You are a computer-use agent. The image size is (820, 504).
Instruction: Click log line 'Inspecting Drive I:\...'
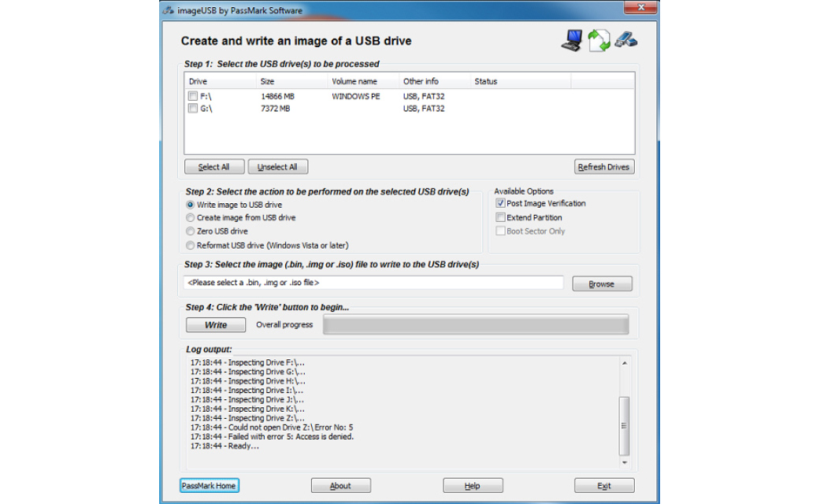pyautogui.click(x=247, y=391)
